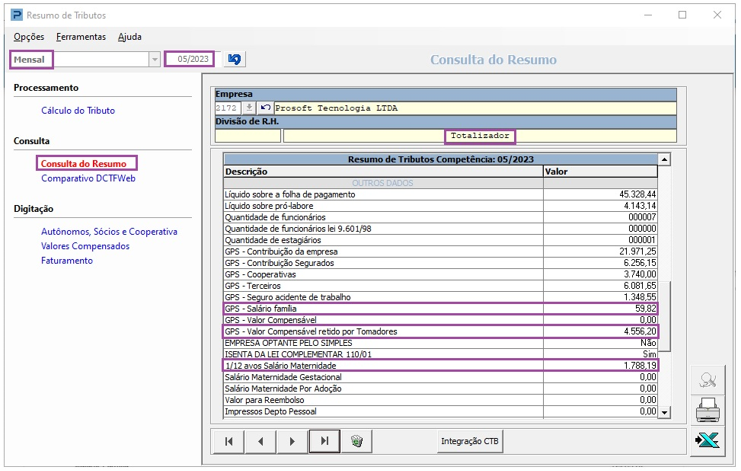Select row EMPRESA OPTANTE PELO SIMPLES
Image resolution: width=741 pixels, height=471 pixels.
440,343
